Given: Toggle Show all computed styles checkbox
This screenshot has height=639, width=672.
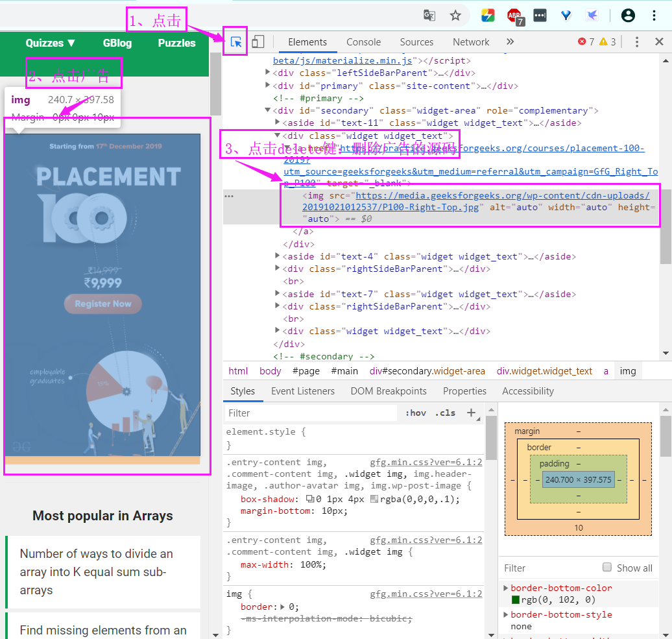Looking at the screenshot, I should click(x=607, y=567).
